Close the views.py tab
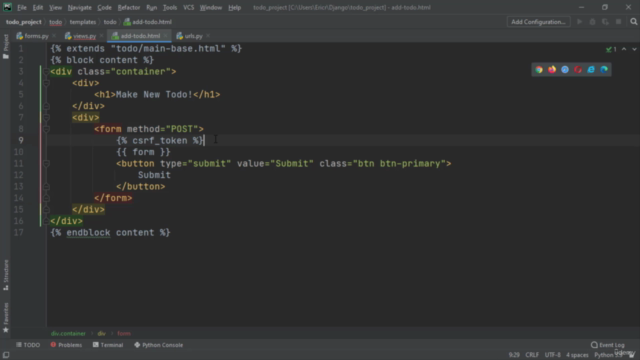This screenshot has width=640, height=360. pos(101,36)
